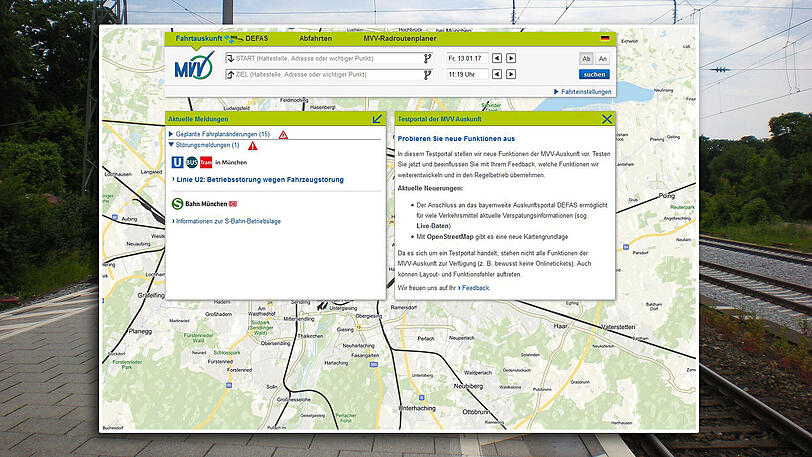Collapse Störungsmeldungen (1)
The image size is (812, 457).
[x=204, y=145]
